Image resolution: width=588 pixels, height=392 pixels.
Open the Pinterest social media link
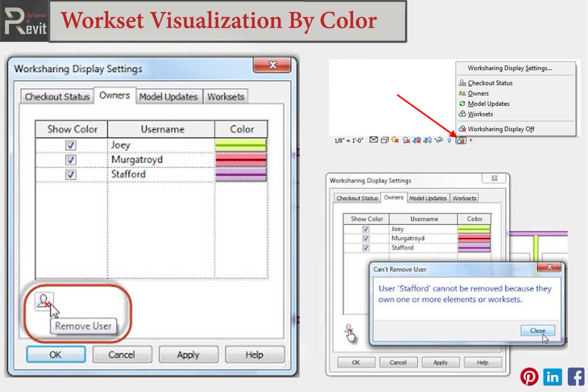530,377
